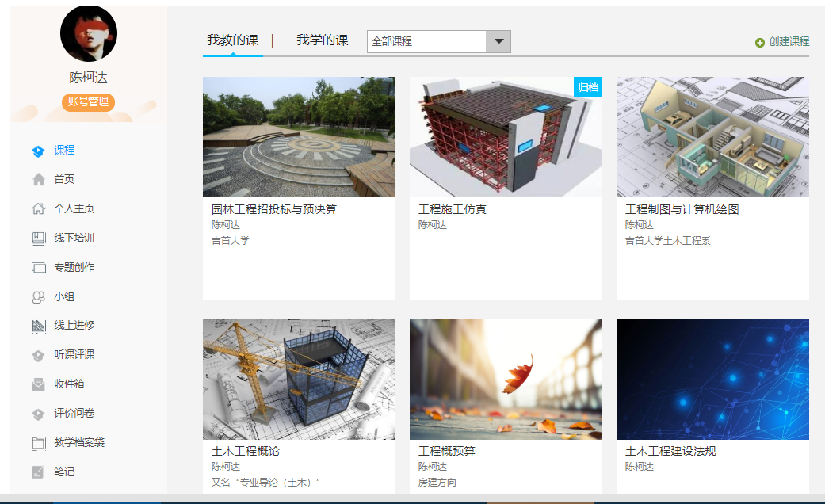
Task: Click the 首页 home icon
Action: tap(38, 180)
